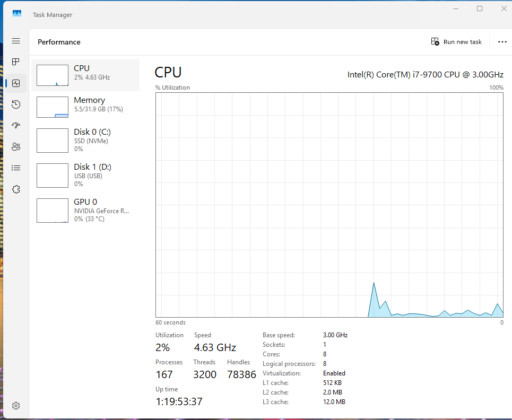Image resolution: width=512 pixels, height=420 pixels.
Task: Click the 60 seconds axis label
Action: 170,322
